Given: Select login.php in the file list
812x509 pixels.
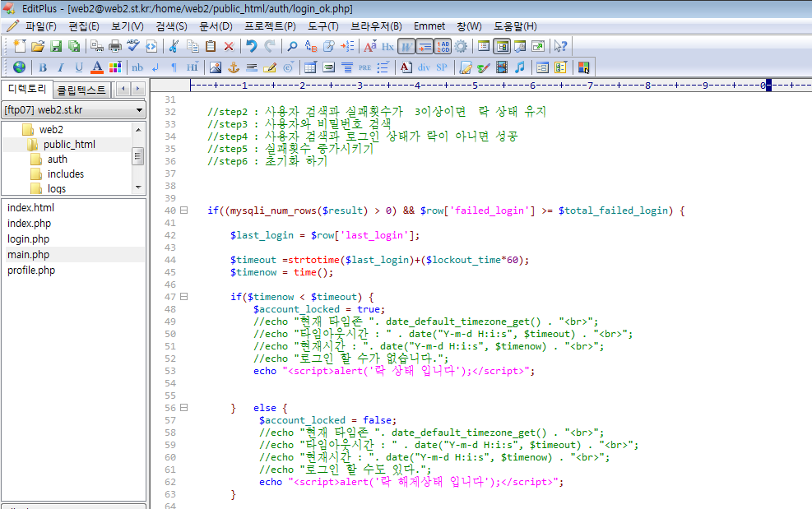Looking at the screenshot, I should click(28, 238).
